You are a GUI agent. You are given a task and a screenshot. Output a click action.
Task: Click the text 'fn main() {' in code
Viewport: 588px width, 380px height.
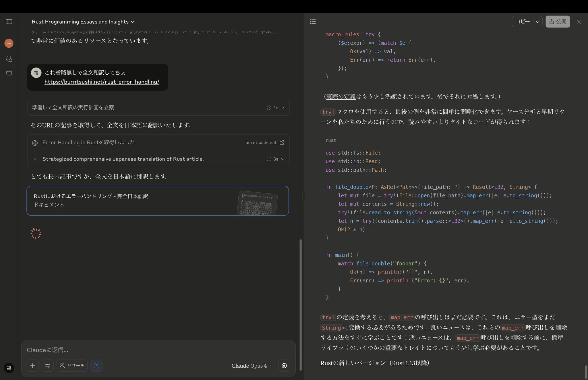tap(342, 255)
